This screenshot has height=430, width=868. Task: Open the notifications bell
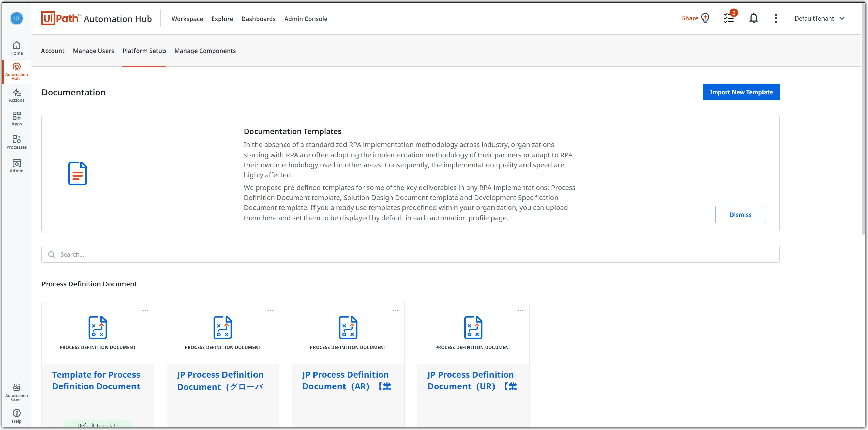(753, 18)
